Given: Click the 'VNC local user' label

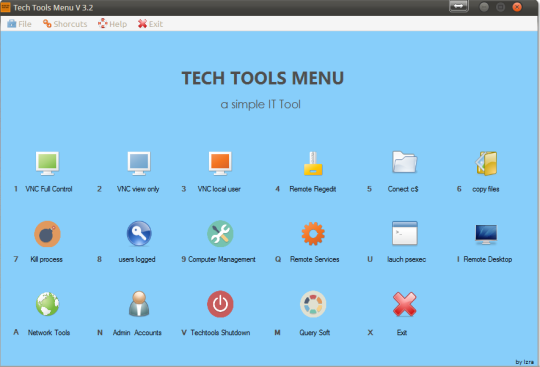Looking at the screenshot, I should (219, 189).
